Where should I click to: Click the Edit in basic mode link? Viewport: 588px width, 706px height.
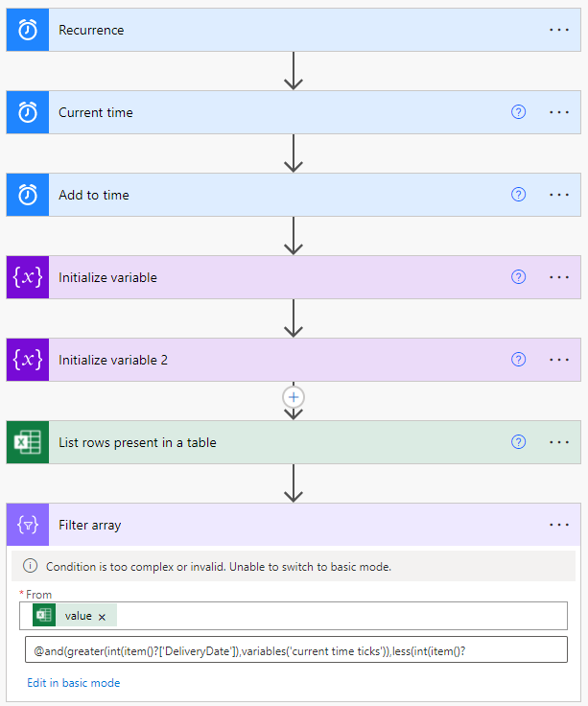click(74, 683)
